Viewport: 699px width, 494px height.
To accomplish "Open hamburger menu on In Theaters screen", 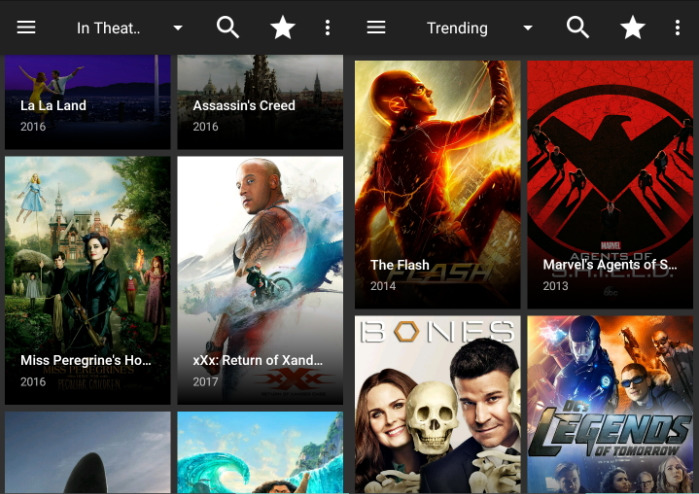I will pyautogui.click(x=26, y=28).
